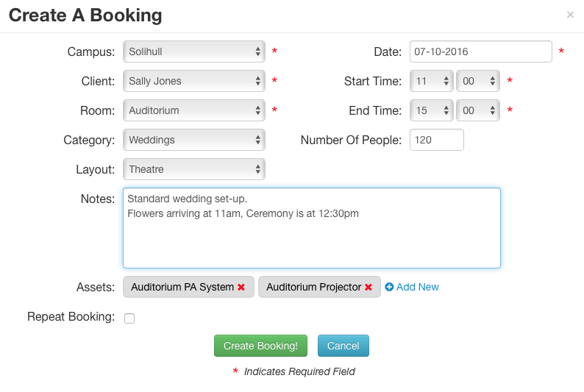Open the Client dropdown showing Sally Jones
The height and width of the screenshot is (392, 584).
(194, 81)
